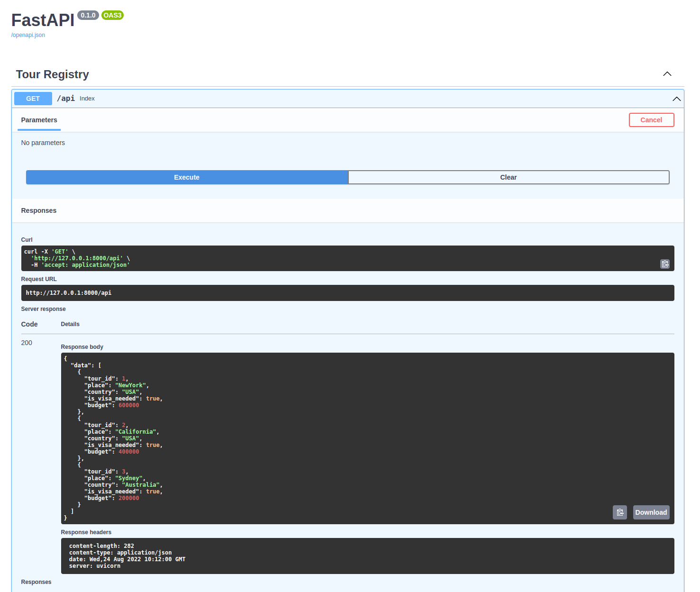Screen dimensions: 700x592
Task: Click the 0.1.0 version badge
Action: 88,15
